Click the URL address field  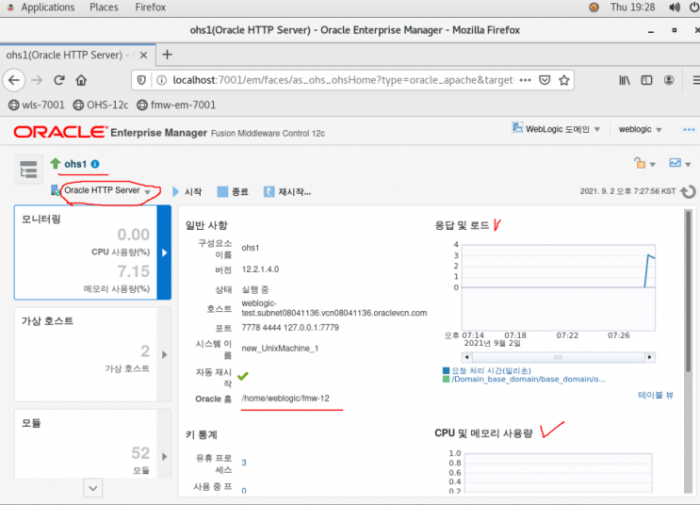[343, 80]
